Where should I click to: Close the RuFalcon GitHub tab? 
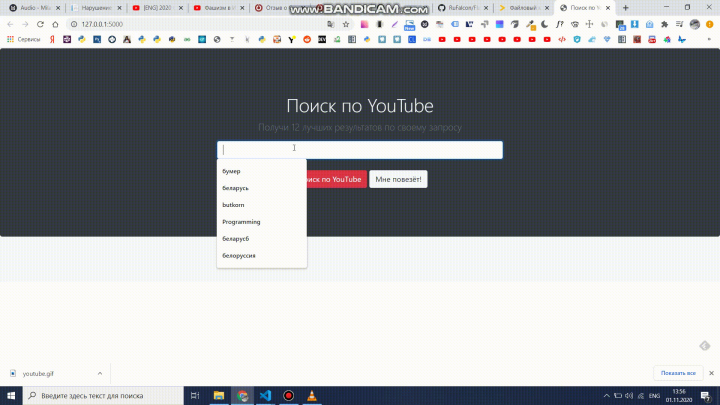point(486,8)
